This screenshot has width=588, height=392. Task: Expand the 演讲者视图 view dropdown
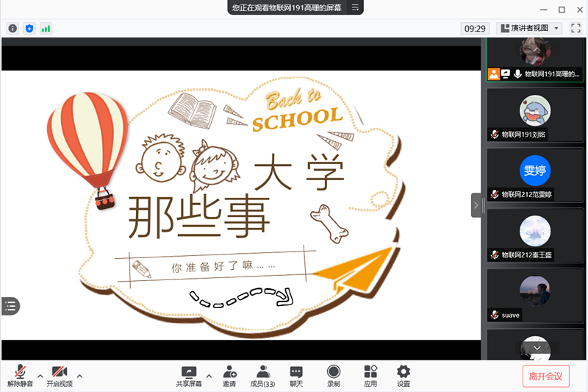pos(530,28)
